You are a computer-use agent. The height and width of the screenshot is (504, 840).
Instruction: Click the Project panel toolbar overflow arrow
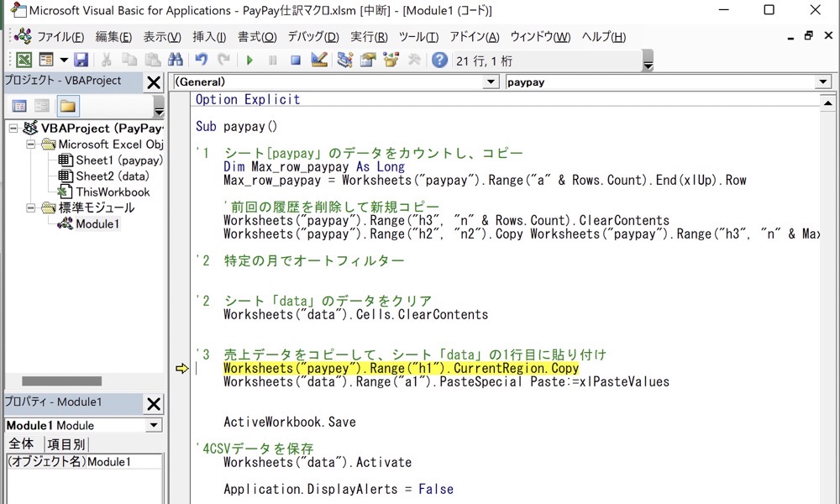(x=159, y=106)
